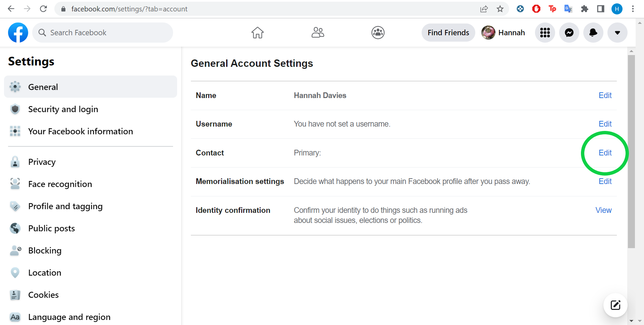Go to the Home feed icon
Viewport: 644px width, 325px height.
click(258, 33)
